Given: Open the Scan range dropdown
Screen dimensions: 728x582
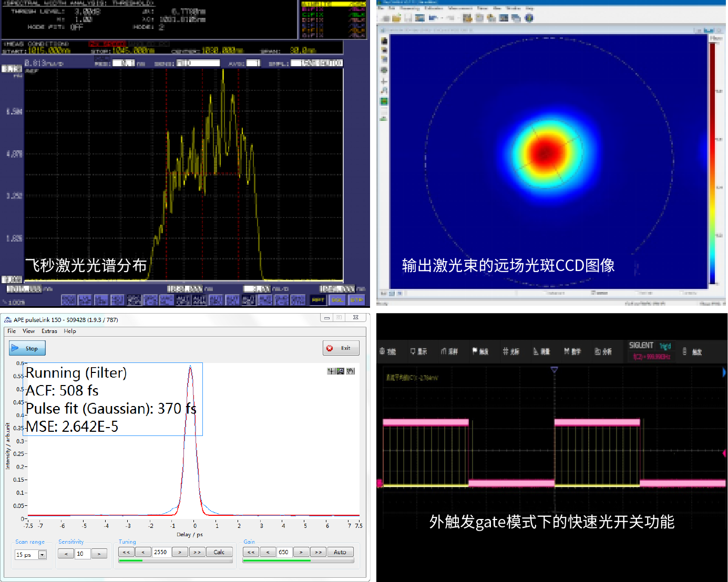Looking at the screenshot, I should coord(42,555).
